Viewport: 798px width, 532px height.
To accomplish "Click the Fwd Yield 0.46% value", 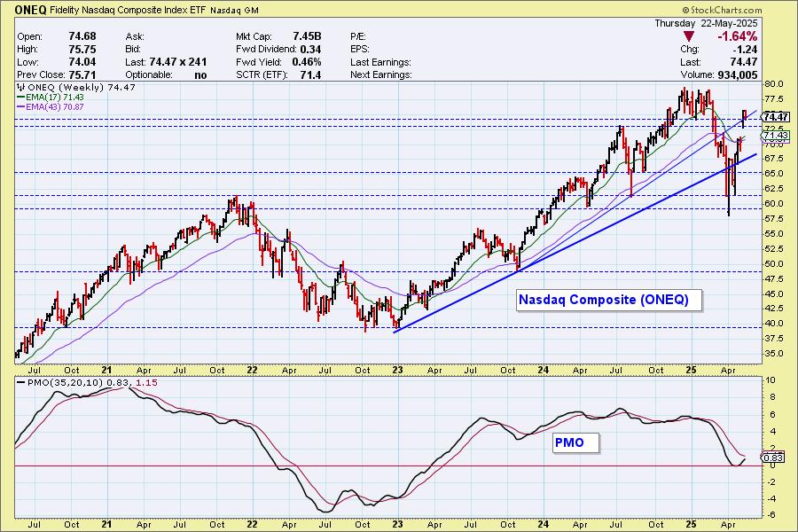I will [x=307, y=62].
